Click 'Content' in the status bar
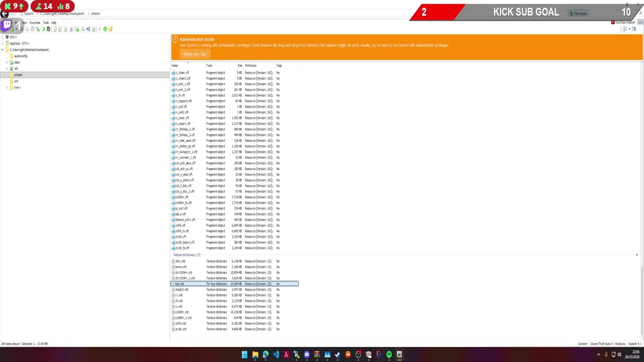The width and height of the screenshot is (644, 362). 583,344
